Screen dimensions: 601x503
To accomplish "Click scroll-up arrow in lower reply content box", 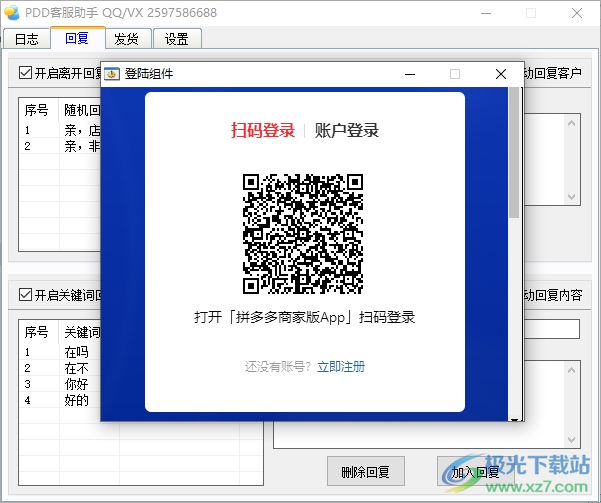I will (x=571, y=370).
